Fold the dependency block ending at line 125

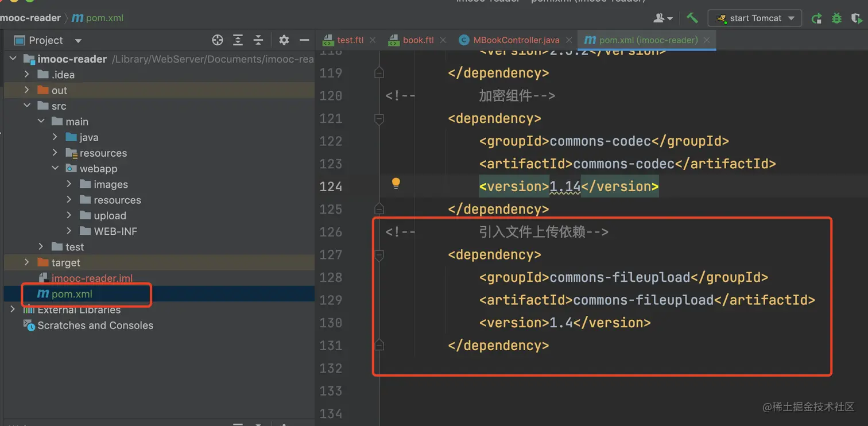click(379, 209)
